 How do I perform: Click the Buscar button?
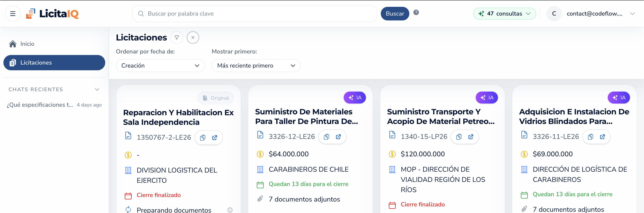(x=395, y=13)
